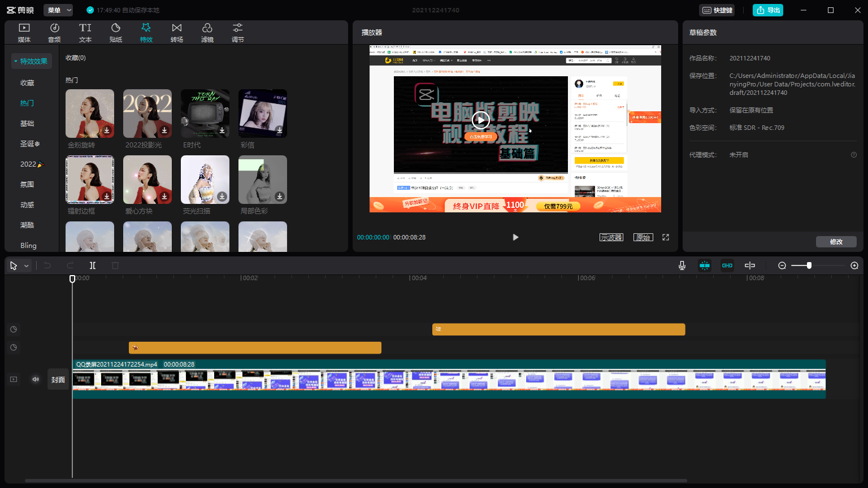Image resolution: width=868 pixels, height=488 pixels.
Task: Download the 彩信 effect
Action: 280,130
